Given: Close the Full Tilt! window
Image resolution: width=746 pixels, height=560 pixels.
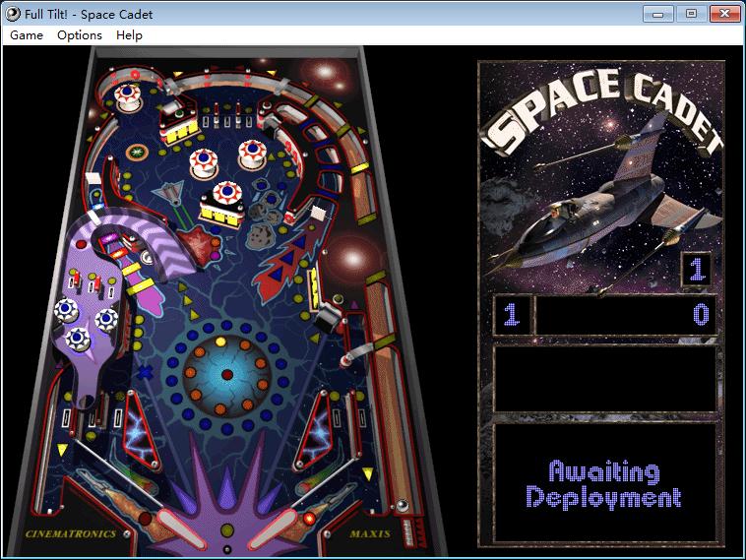Looking at the screenshot, I should (724, 14).
